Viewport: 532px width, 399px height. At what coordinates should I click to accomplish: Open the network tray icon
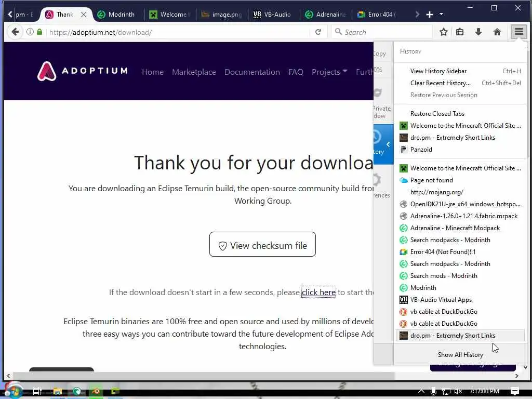coord(446,391)
